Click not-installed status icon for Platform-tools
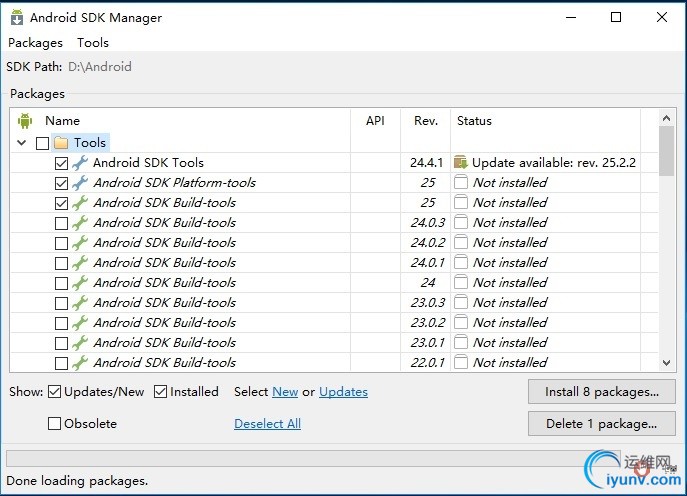 pos(460,182)
